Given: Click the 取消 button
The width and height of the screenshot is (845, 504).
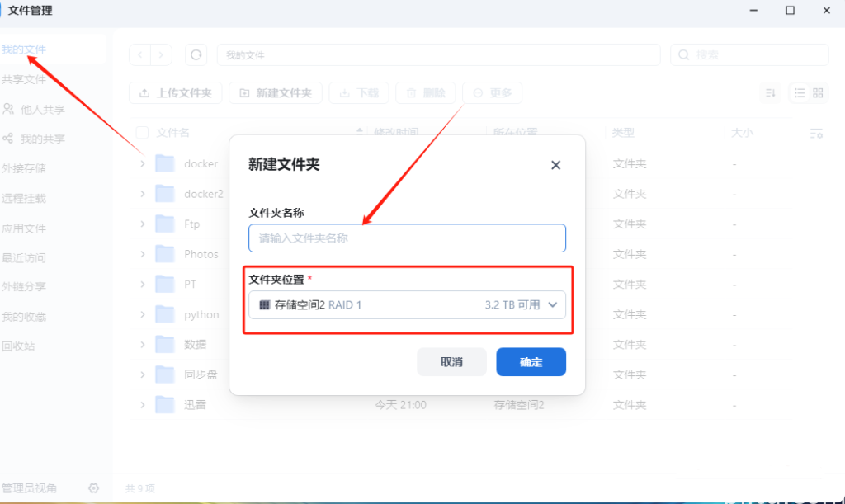Looking at the screenshot, I should 451,362.
